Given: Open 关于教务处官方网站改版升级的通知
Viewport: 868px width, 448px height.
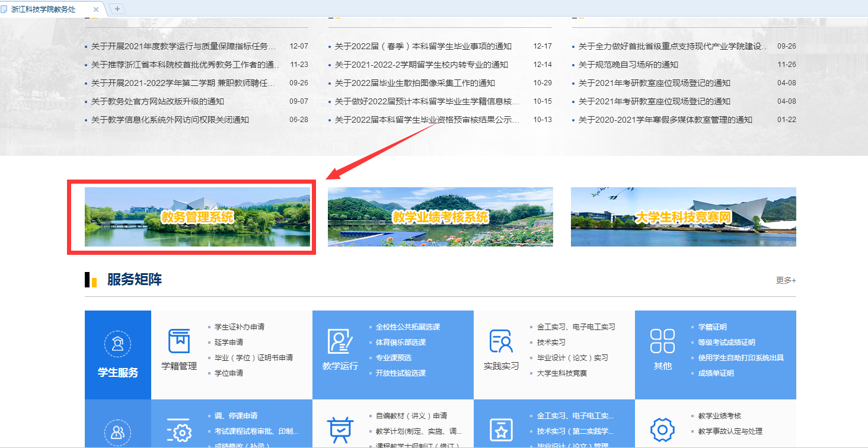Looking at the screenshot, I should tap(158, 101).
